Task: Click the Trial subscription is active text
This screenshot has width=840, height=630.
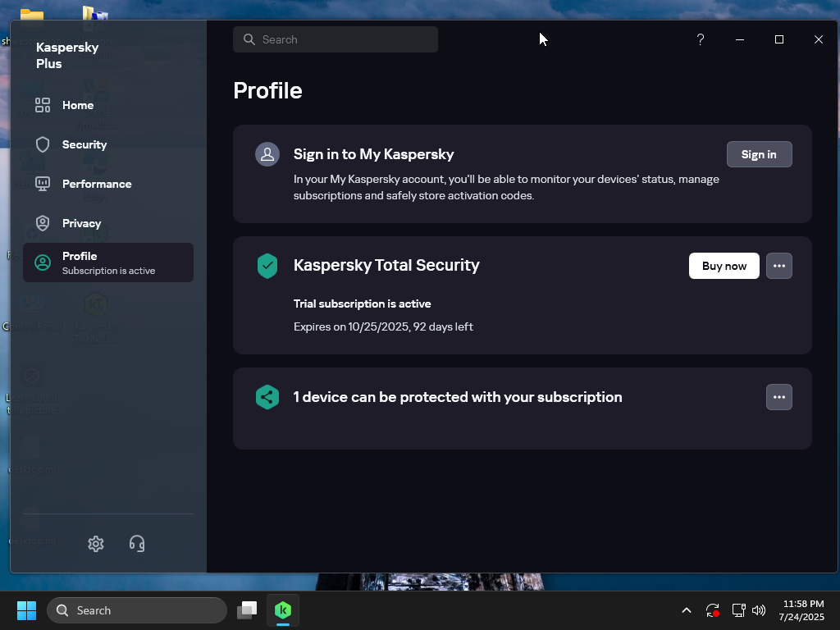Action: tap(362, 304)
